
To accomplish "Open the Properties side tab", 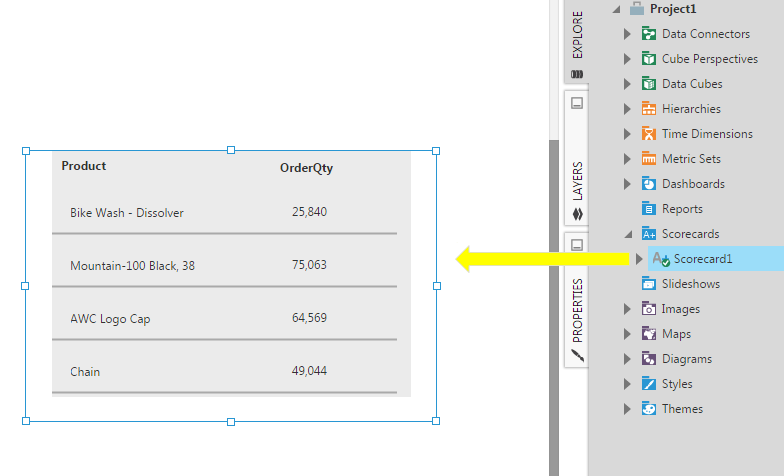I will (577, 320).
